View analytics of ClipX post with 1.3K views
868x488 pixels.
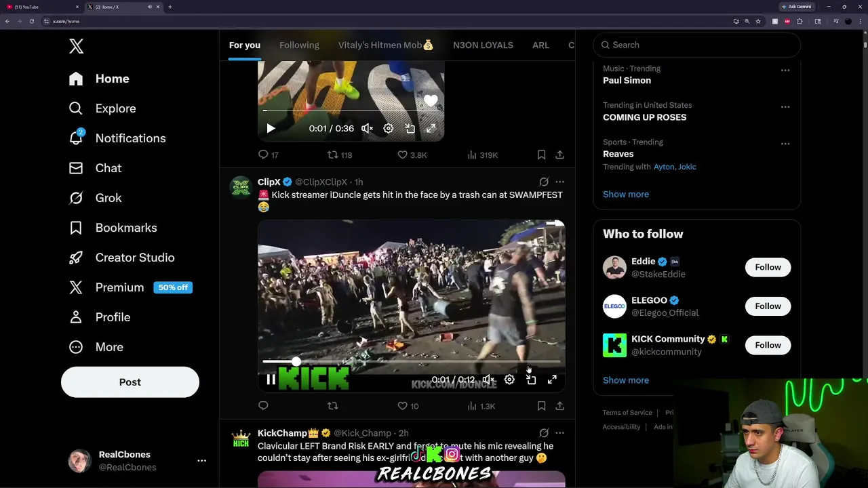(x=481, y=405)
